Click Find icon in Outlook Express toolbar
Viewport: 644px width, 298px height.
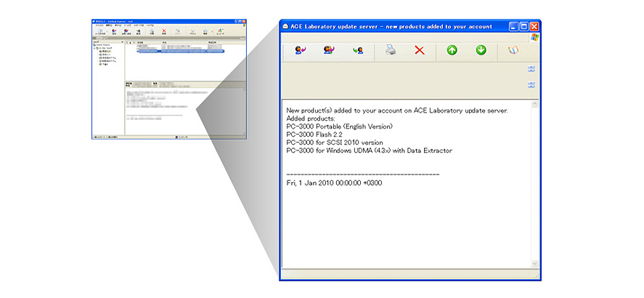[205, 31]
